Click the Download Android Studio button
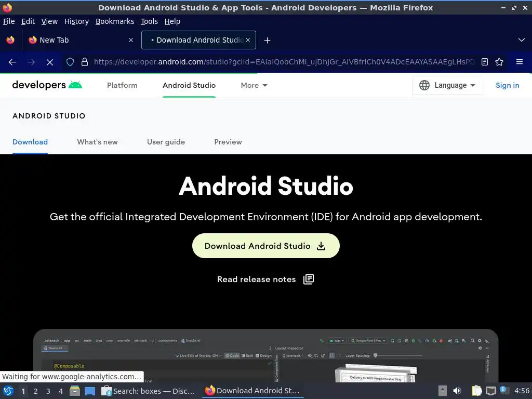The width and height of the screenshot is (532, 399). pyautogui.click(x=265, y=246)
